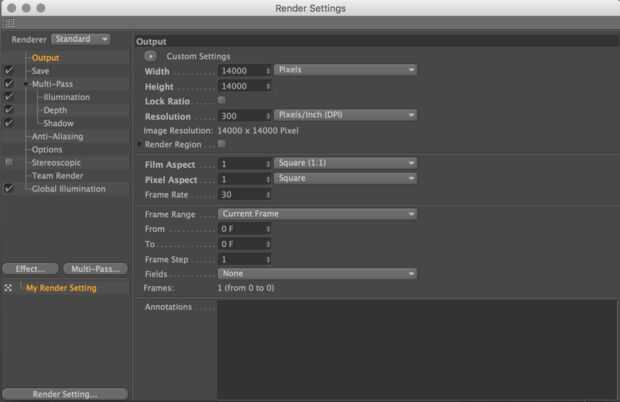
Task: Open the Square (1:1) film aspect dropdown
Action: pos(345,163)
